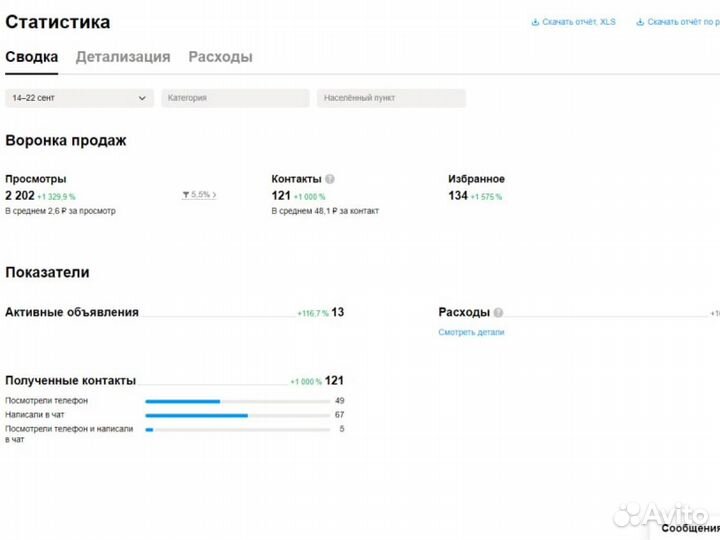The width and height of the screenshot is (720, 540).
Task: Click the Написали в чат progress bar
Action: (x=237, y=416)
